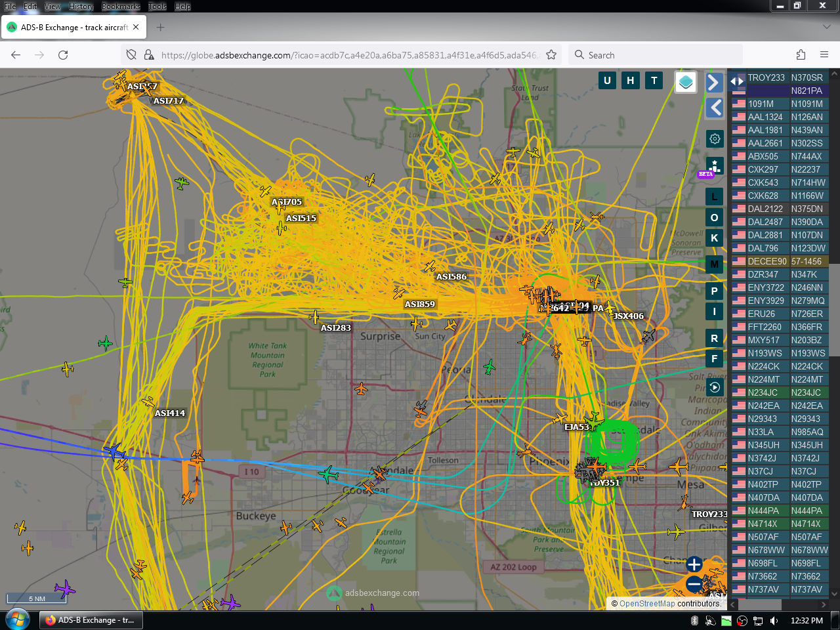The height and width of the screenshot is (630, 840).
Task: Close the ADS-B Exchange tab
Action: tap(136, 28)
